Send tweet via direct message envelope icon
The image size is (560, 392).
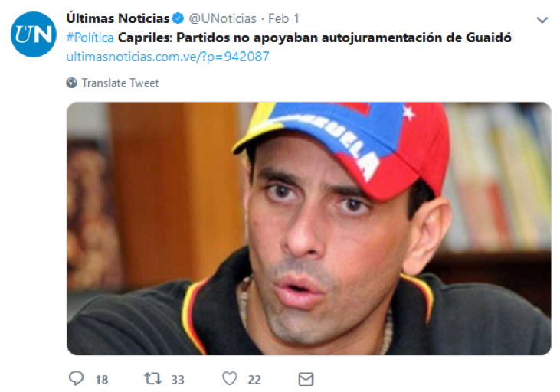pos(306,379)
